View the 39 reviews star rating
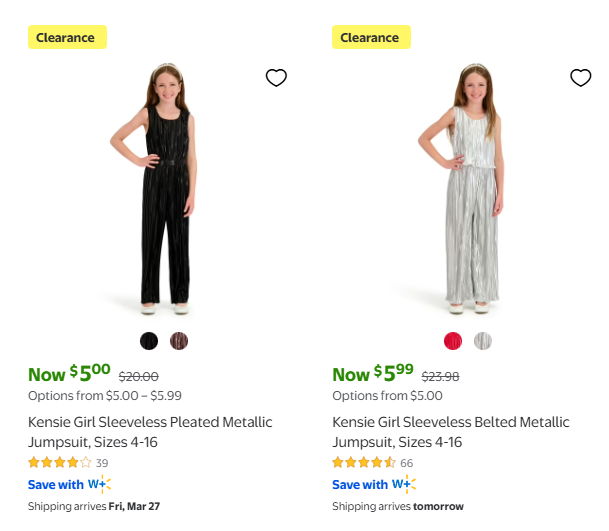The height and width of the screenshot is (531, 609). 60,463
